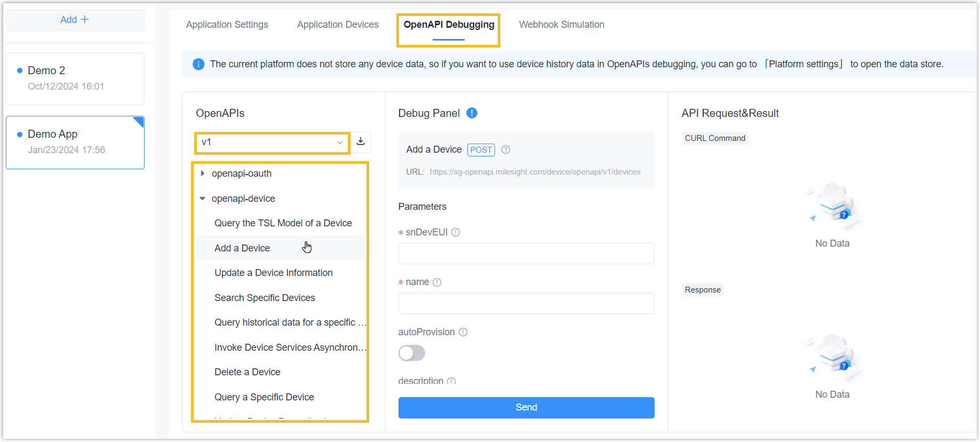This screenshot has height=442, width=980.
Task: Click autoProvision info icon
Action: [463, 332]
